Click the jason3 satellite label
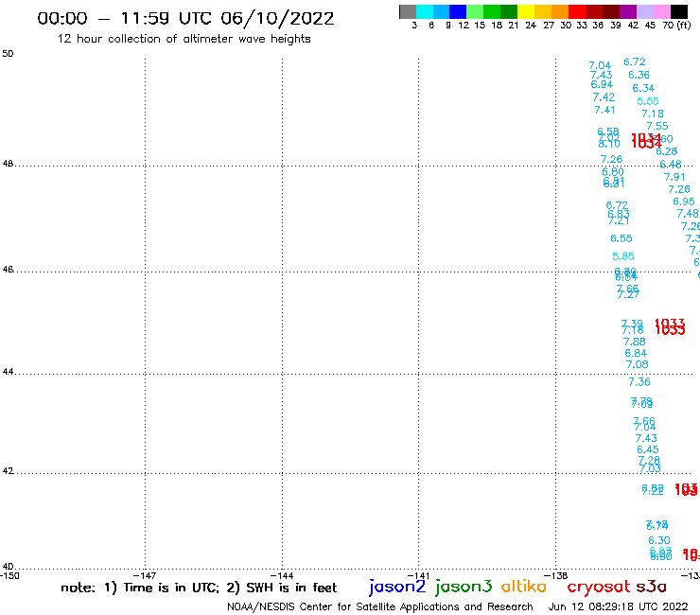The height and width of the screenshot is (615, 700). click(x=464, y=587)
